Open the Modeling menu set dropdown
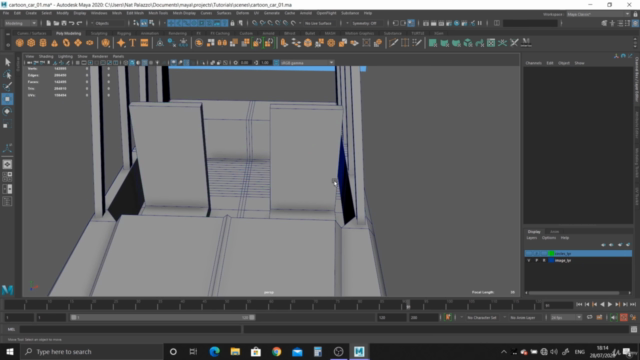The height and width of the screenshot is (360, 640). click(20, 23)
